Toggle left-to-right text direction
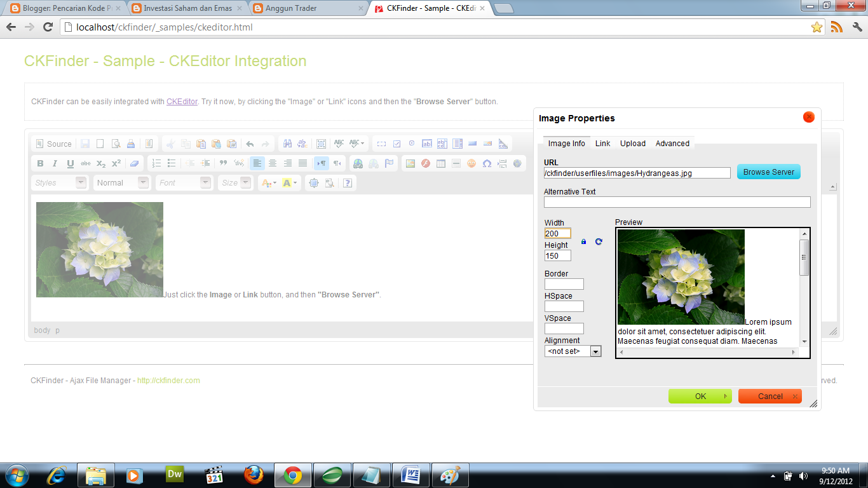 point(322,163)
